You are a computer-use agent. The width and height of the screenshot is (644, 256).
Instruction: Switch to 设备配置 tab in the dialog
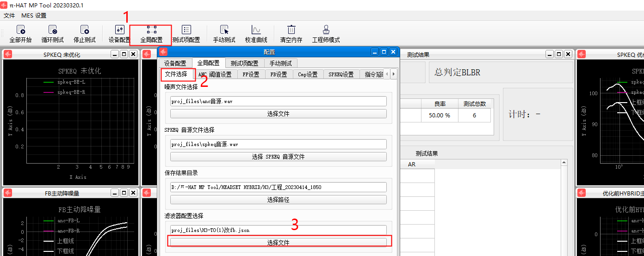click(x=175, y=63)
